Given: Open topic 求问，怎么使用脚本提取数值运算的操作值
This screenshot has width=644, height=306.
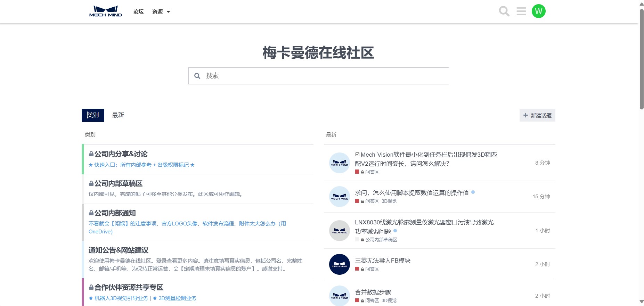Looking at the screenshot, I should (x=411, y=193).
